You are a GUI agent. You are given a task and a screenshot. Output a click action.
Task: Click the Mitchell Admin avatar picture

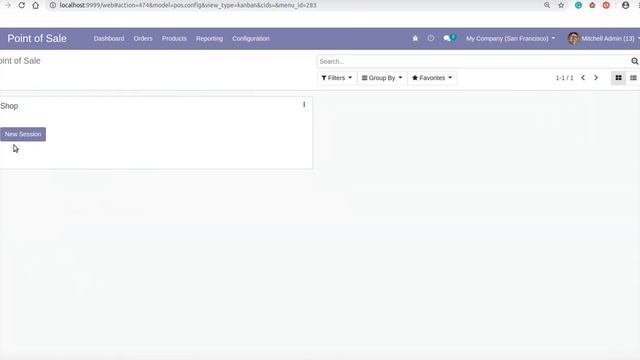[x=573, y=38]
